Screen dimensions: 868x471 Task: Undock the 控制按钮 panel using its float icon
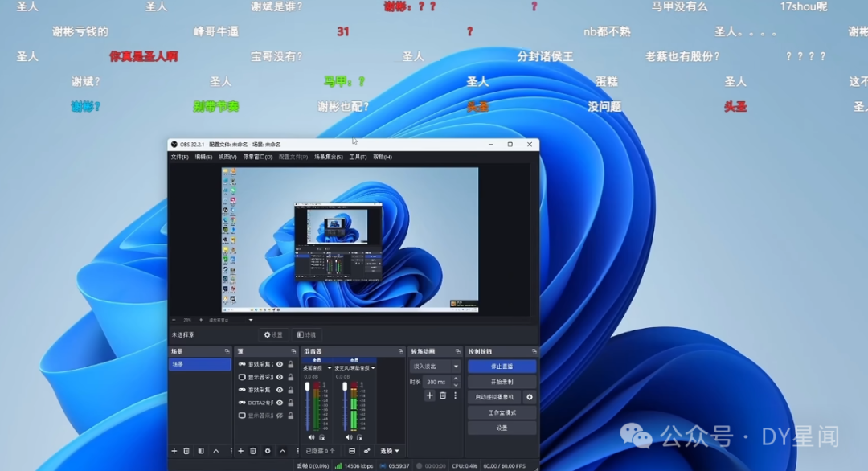point(534,351)
